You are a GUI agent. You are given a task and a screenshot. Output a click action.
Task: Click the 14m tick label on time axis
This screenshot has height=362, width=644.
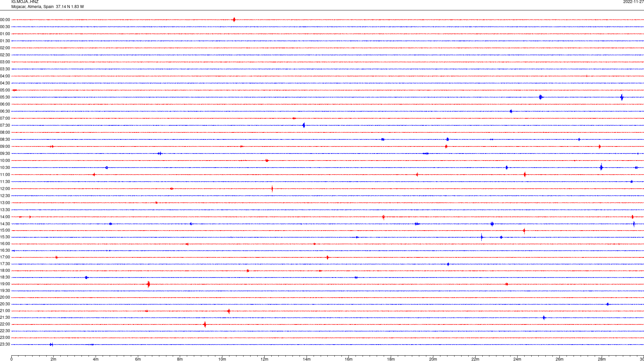[307, 359]
